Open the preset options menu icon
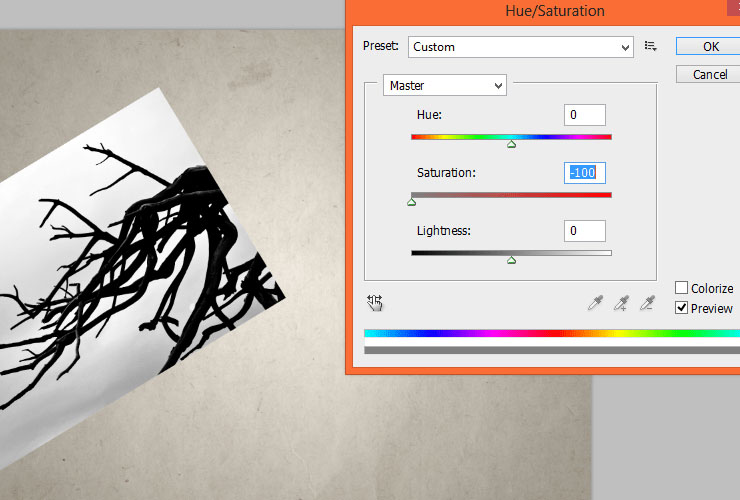Viewport: 740px width, 500px height. coord(651,46)
